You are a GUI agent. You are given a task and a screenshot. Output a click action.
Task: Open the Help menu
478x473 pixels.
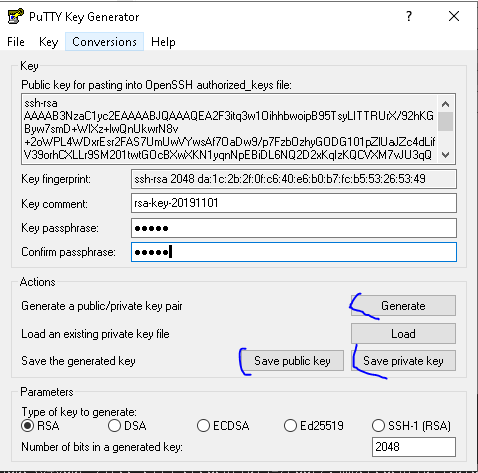tap(163, 42)
